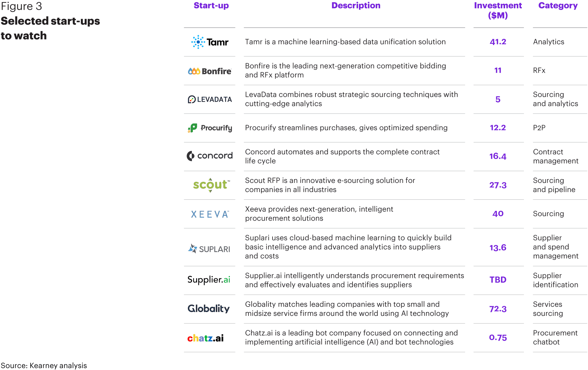The width and height of the screenshot is (588, 370).
Task: Select the Concord logo
Action: click(x=210, y=156)
